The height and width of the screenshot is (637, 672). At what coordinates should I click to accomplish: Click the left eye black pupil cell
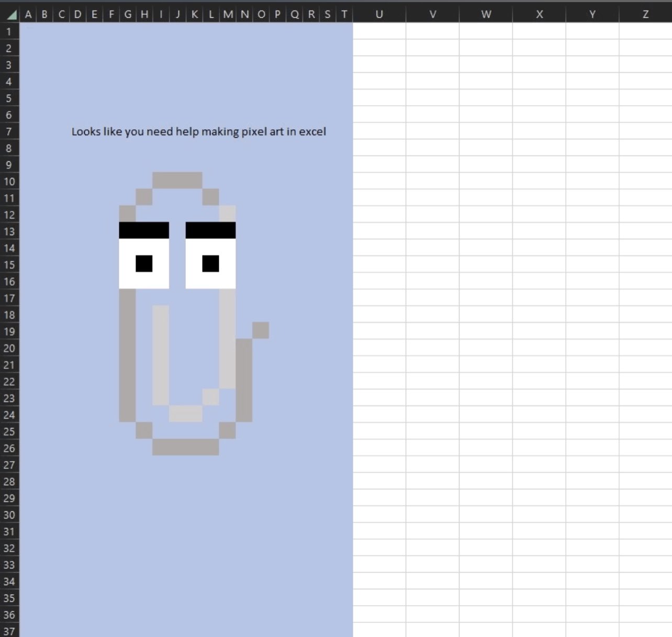pos(144,264)
